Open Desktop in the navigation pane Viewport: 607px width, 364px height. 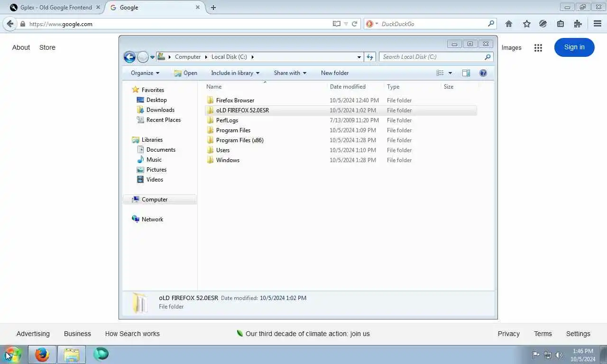tap(156, 100)
